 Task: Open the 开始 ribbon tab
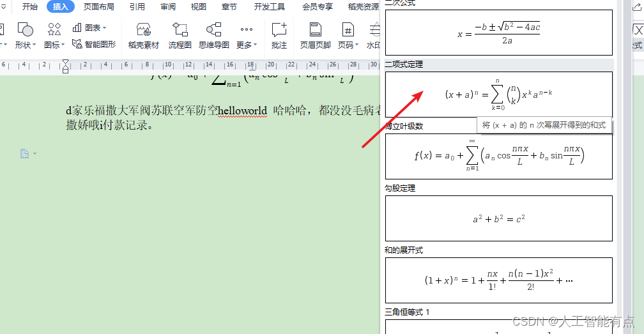coord(29,6)
